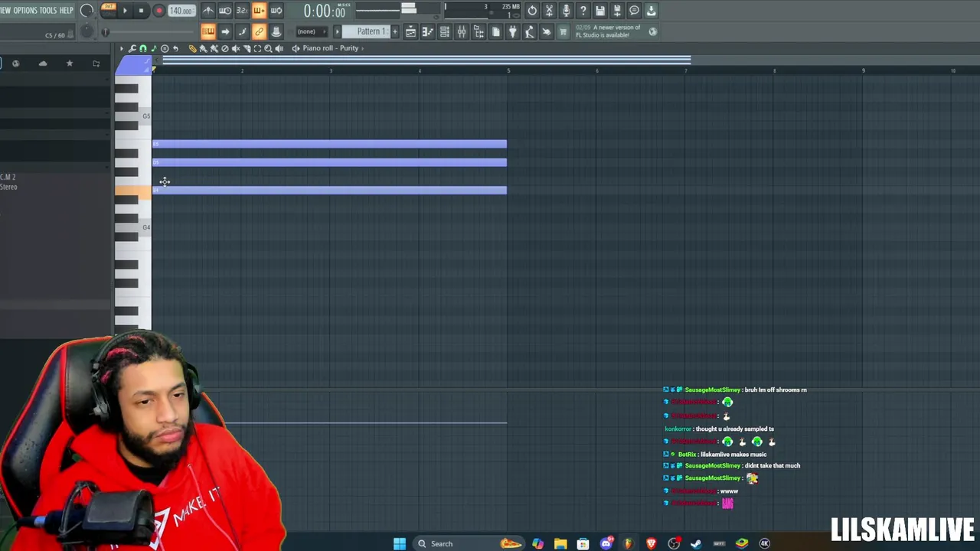This screenshot has width=980, height=551.
Task: Open the Browser icon in toolbar
Action: point(479,31)
